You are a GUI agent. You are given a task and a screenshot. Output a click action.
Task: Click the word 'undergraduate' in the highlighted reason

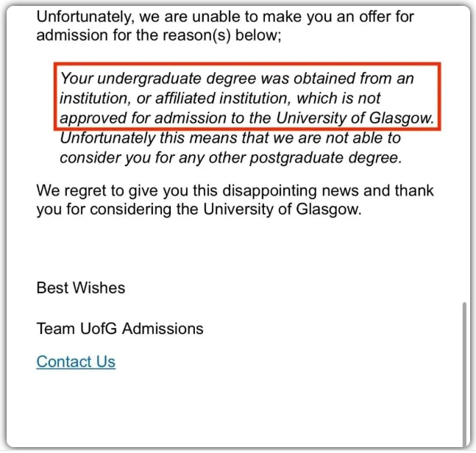[149, 79]
